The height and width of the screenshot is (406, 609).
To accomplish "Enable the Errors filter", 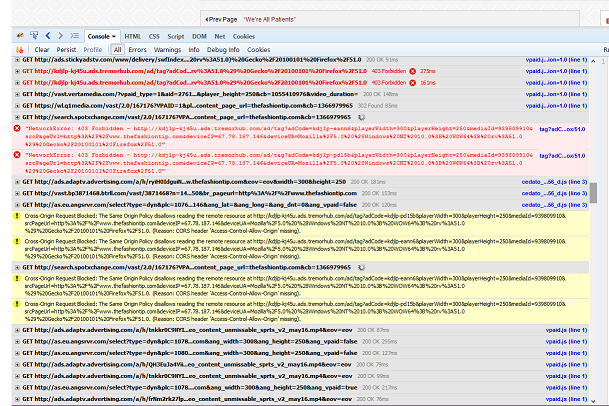I will point(137,49).
